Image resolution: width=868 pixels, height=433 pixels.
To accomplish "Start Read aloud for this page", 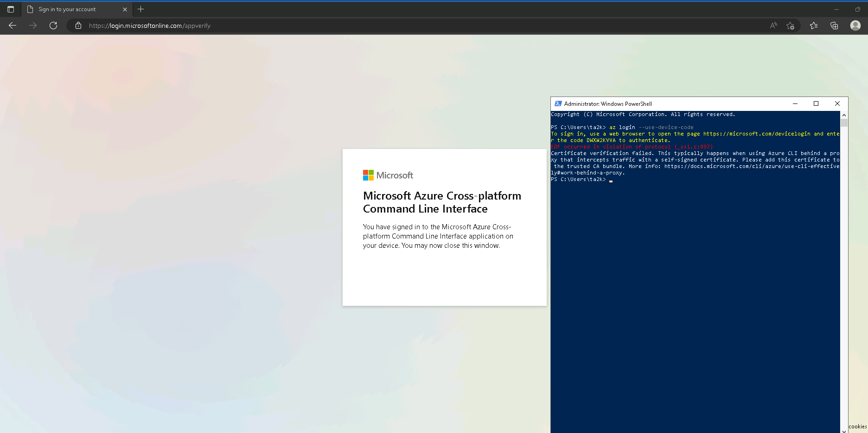I will pyautogui.click(x=773, y=26).
